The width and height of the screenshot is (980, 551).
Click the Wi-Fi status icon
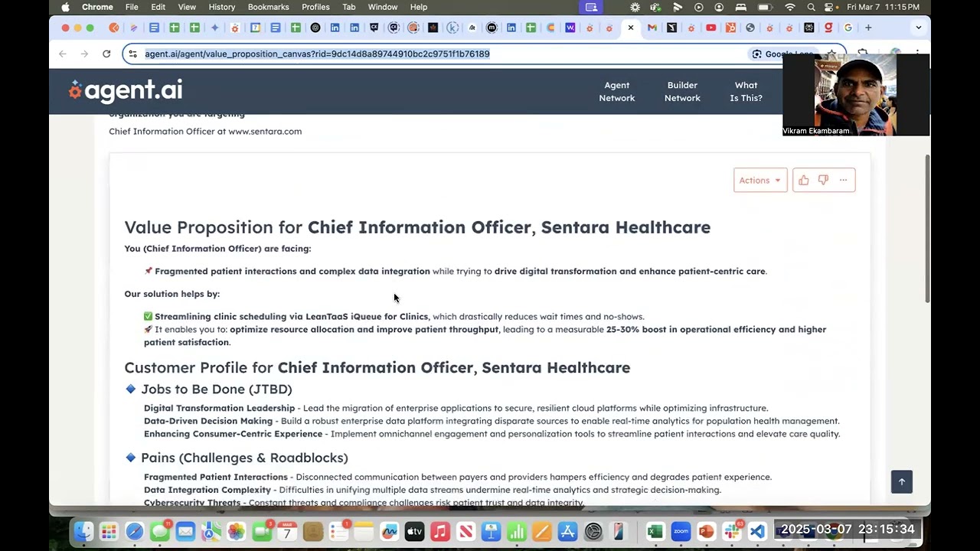[790, 7]
